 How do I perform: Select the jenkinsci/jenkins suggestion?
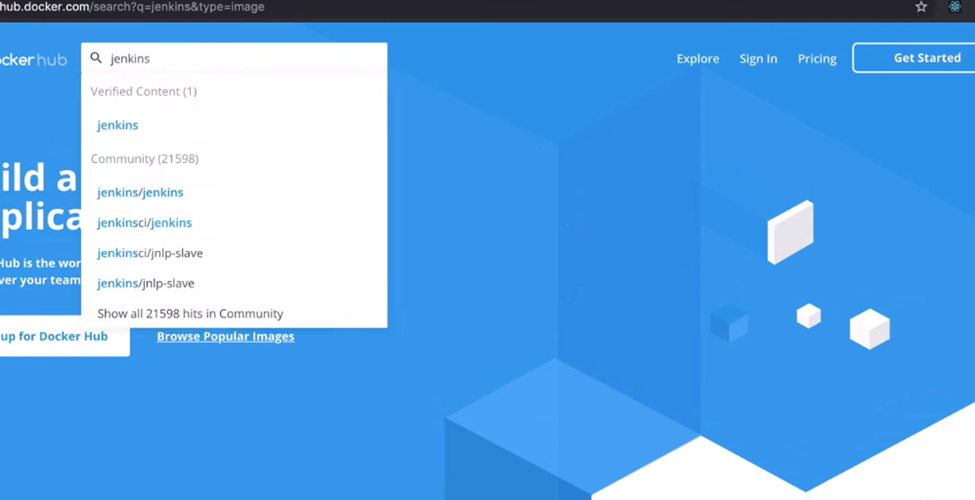144,223
